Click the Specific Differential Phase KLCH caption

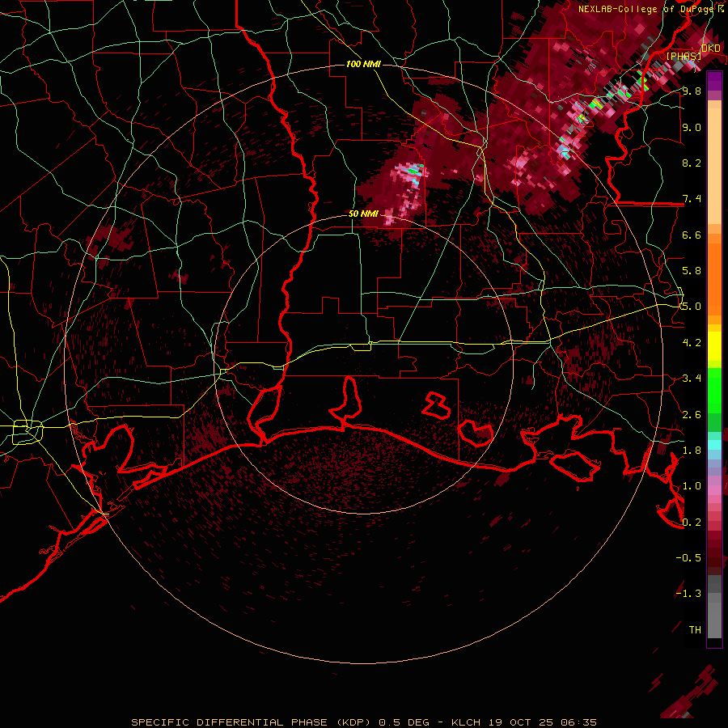click(x=364, y=722)
